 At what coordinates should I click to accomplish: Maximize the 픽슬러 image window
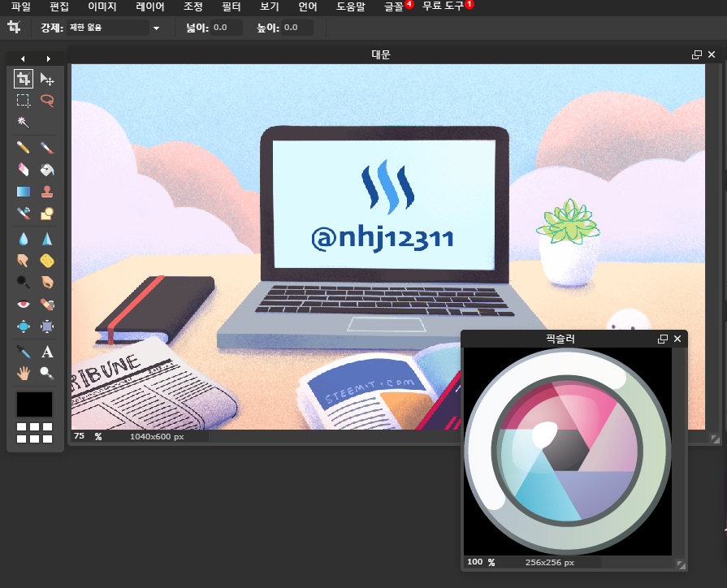tap(663, 339)
